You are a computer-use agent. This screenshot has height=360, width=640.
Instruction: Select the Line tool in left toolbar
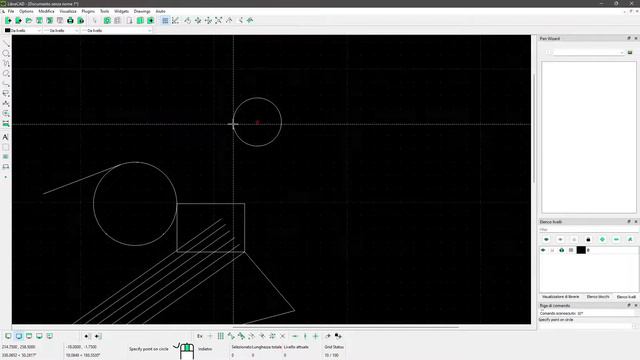6,44
